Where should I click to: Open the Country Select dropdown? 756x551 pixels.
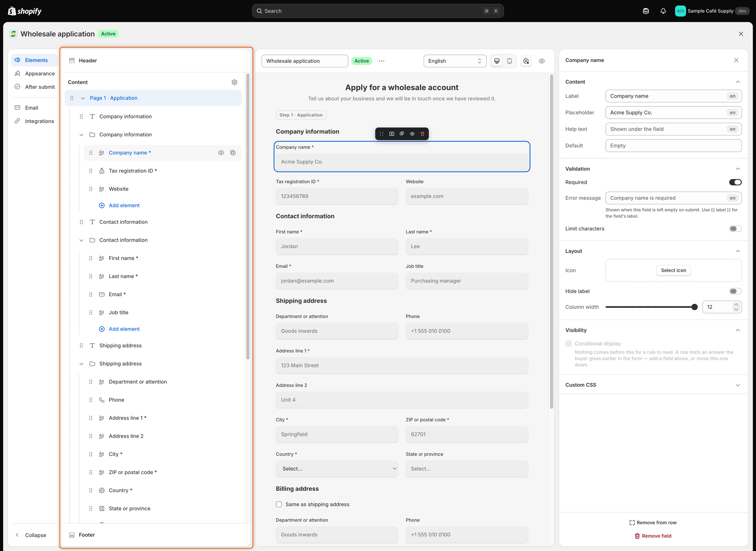(x=337, y=469)
